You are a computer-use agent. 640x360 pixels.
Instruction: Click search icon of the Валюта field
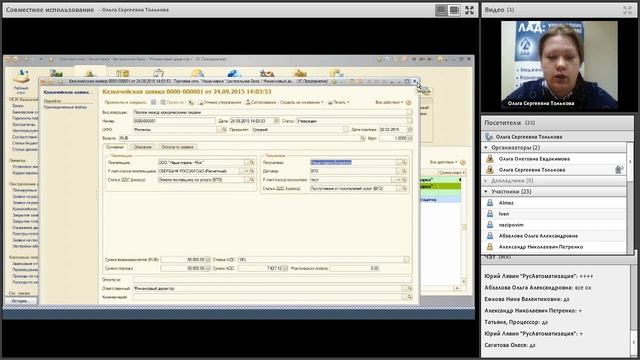click(x=362, y=138)
